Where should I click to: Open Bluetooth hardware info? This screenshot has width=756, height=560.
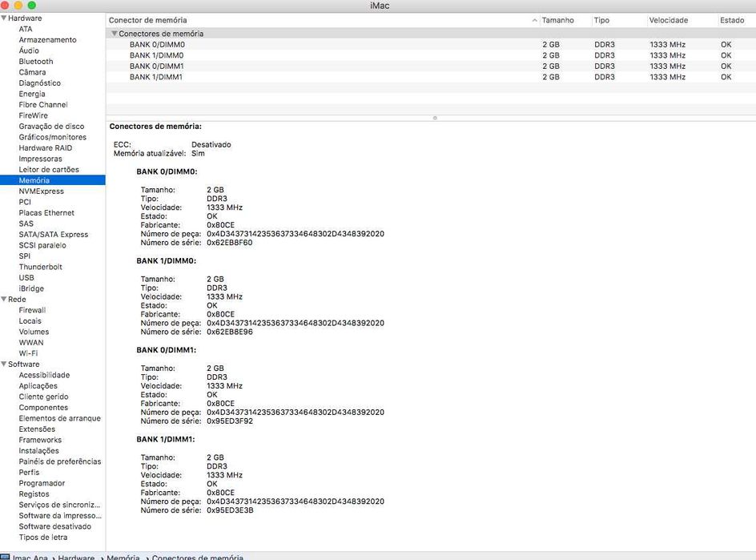(36, 61)
